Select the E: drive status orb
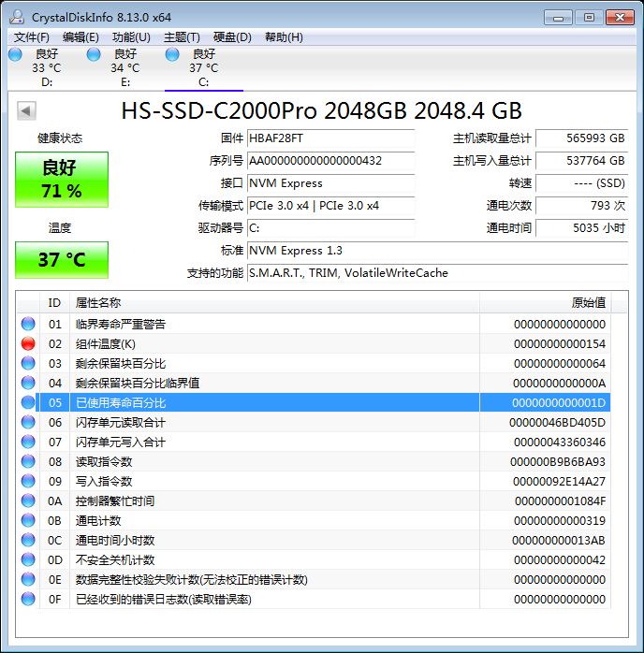 click(x=94, y=54)
